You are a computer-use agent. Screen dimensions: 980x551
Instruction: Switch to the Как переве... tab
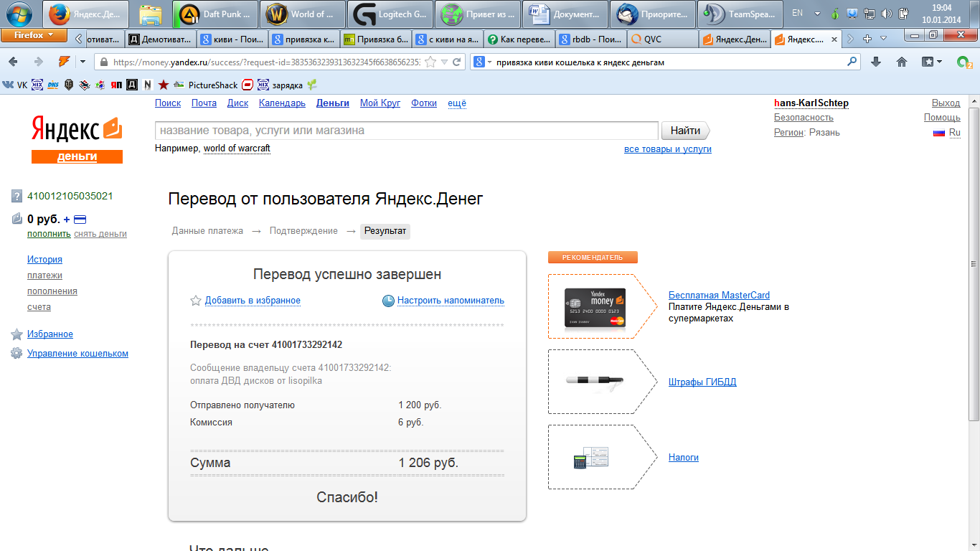coord(519,39)
